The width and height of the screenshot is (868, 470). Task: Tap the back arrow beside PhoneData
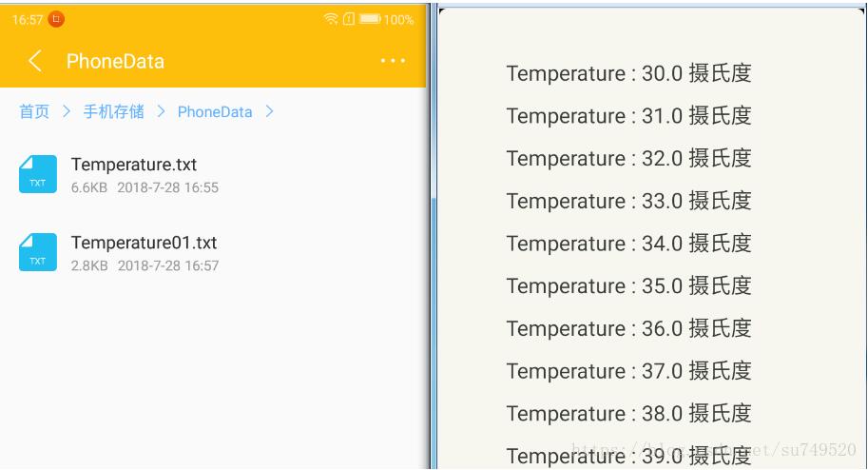pos(35,62)
